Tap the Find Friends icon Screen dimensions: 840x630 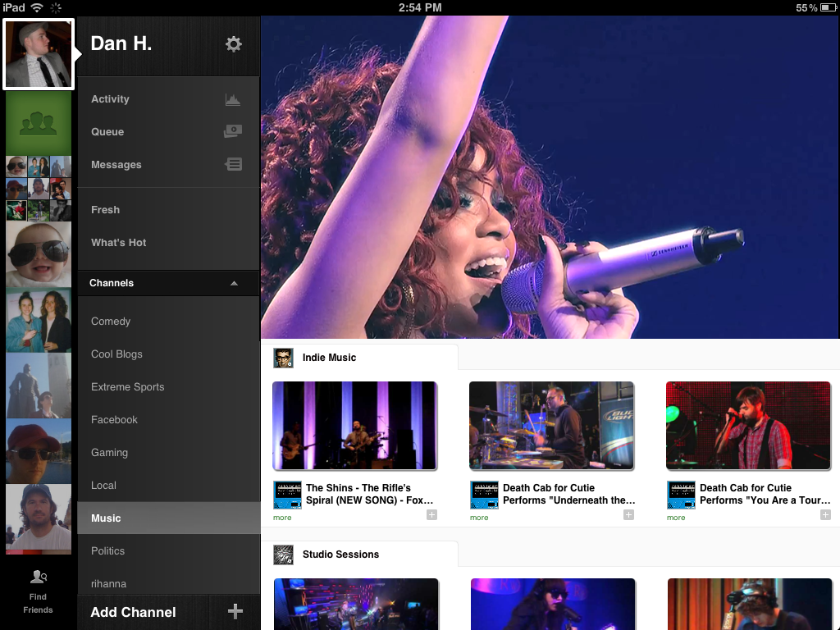click(x=38, y=577)
